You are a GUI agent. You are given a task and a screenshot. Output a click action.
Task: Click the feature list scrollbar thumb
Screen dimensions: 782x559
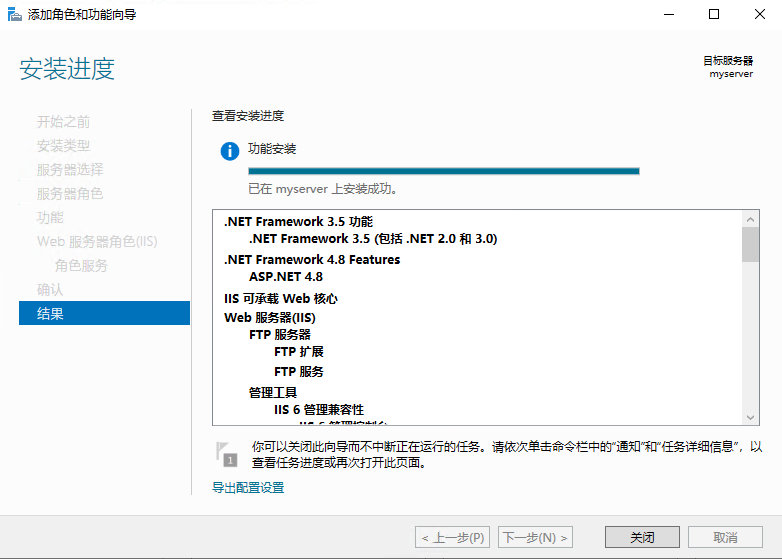pos(750,244)
